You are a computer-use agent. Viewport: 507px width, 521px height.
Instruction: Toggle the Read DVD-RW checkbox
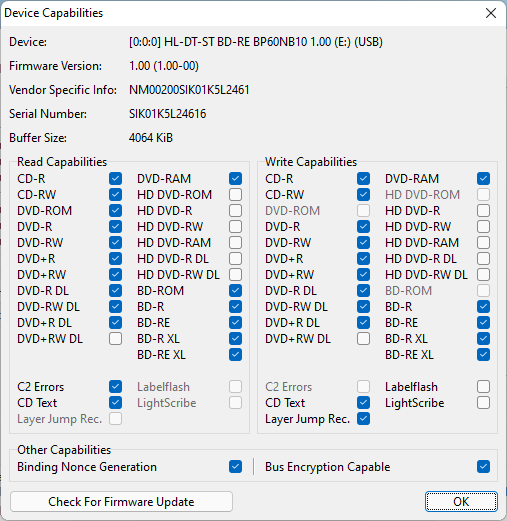point(115,242)
